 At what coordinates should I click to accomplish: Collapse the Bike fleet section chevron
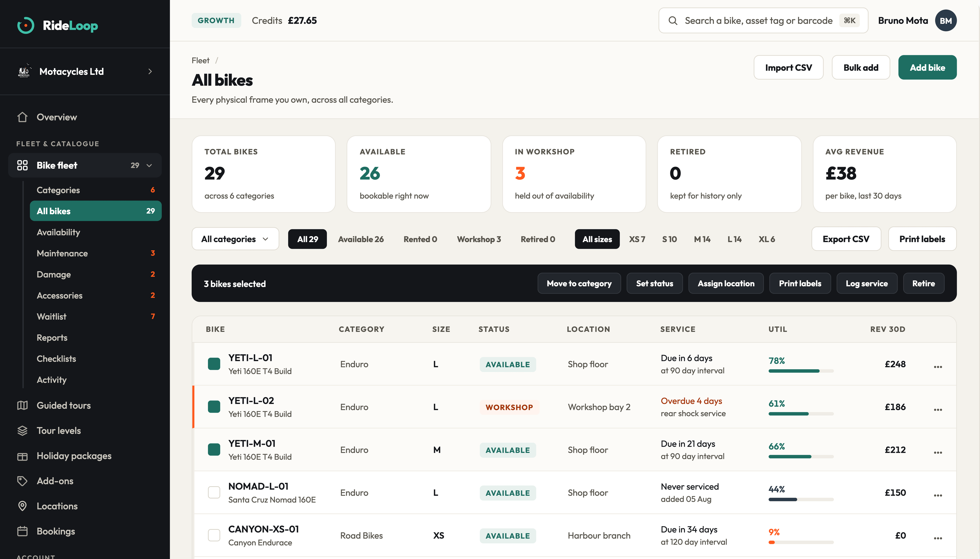[x=149, y=165]
